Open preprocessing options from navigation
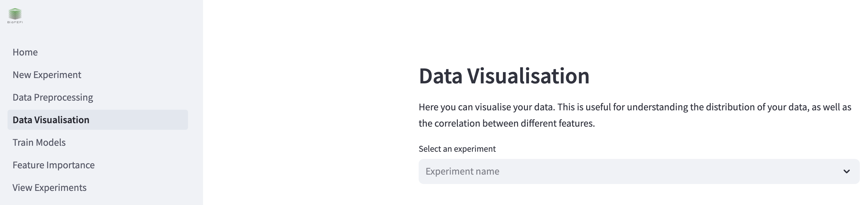This screenshot has height=205, width=868. pos(53,97)
